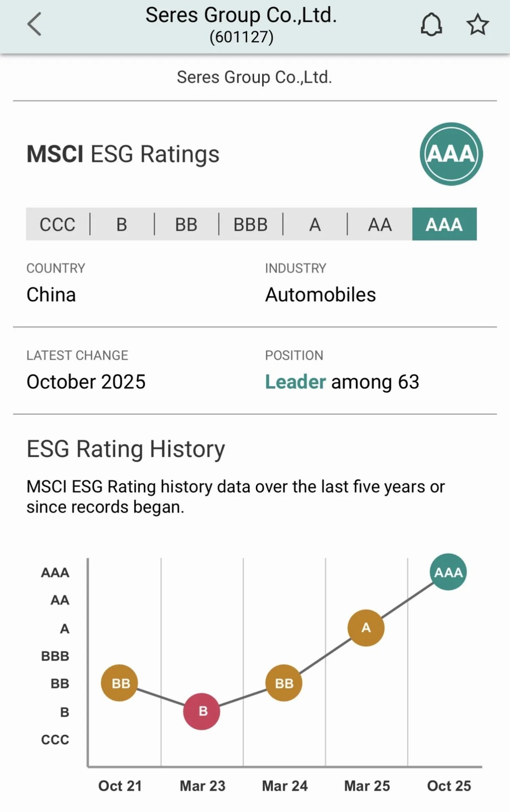Select the Mar 25 A chart point
The image size is (510, 812).
[x=366, y=627]
